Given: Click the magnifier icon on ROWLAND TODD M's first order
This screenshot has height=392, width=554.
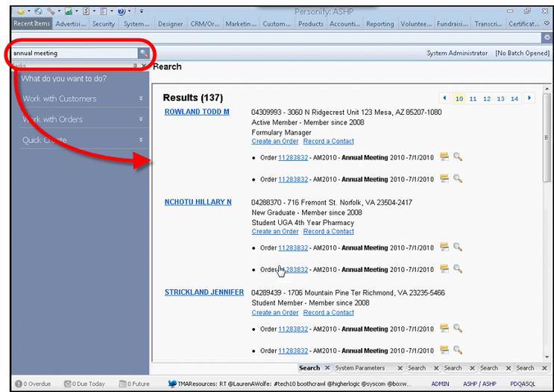Looking at the screenshot, I should (x=458, y=157).
